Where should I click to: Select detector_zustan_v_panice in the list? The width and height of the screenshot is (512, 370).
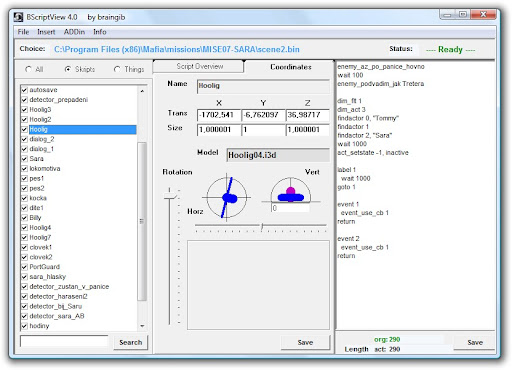coord(69,287)
